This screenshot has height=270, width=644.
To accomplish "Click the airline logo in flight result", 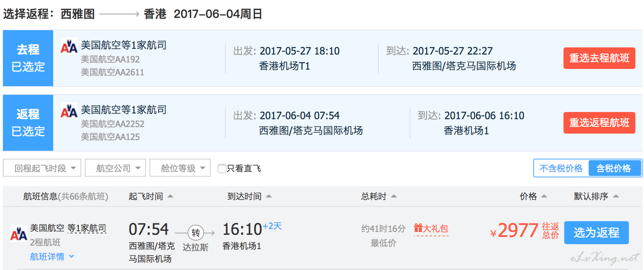I will click(19, 233).
